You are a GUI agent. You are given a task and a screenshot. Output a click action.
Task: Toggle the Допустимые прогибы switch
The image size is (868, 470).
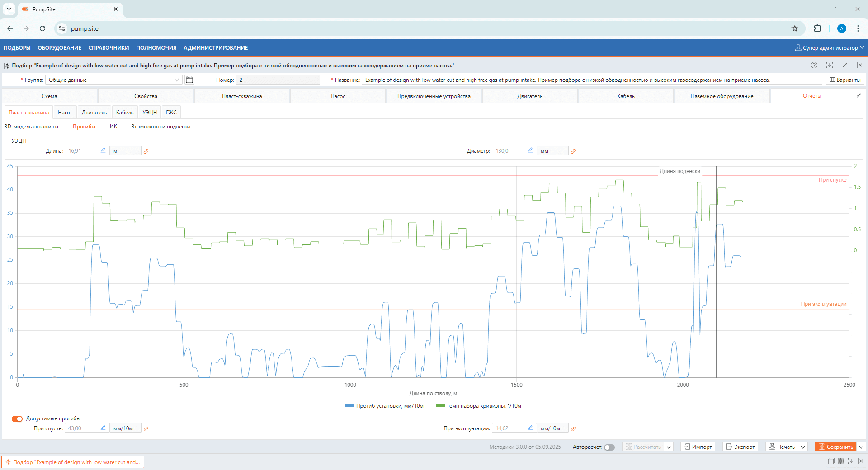pos(17,418)
